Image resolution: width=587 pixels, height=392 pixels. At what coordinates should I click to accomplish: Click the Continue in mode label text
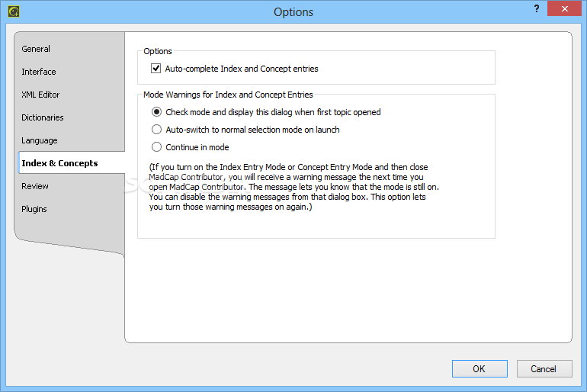click(197, 147)
